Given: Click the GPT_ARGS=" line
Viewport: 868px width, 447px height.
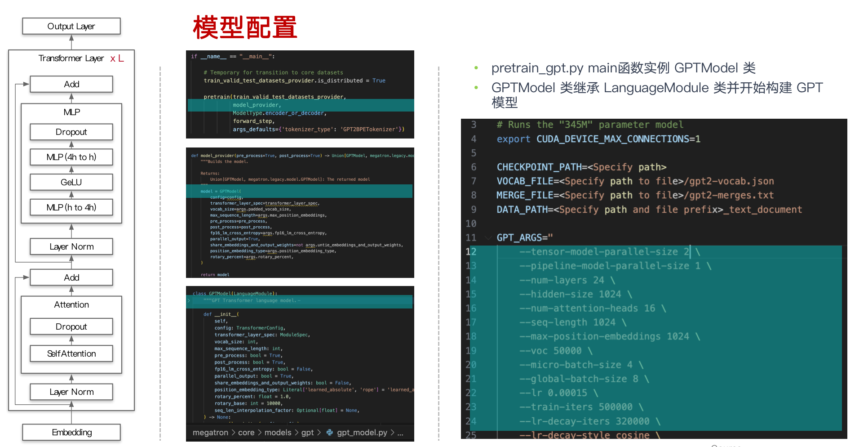Looking at the screenshot, I should pyautogui.click(x=525, y=237).
